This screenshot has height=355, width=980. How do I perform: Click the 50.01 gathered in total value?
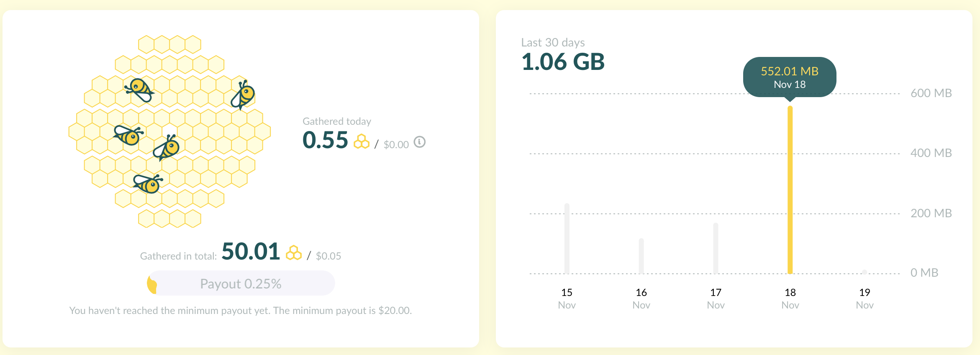pyautogui.click(x=251, y=252)
